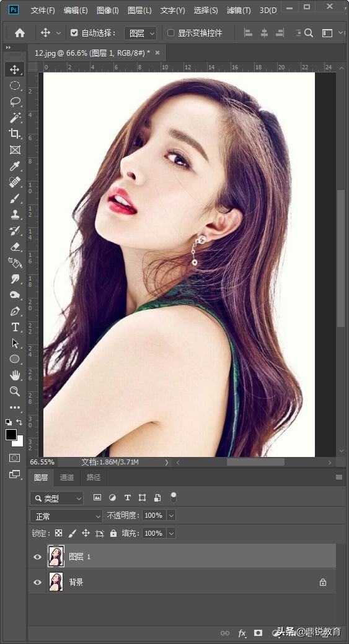Hide the 图层 1 layer
Image resolution: width=349 pixels, height=644 pixels.
[37, 557]
